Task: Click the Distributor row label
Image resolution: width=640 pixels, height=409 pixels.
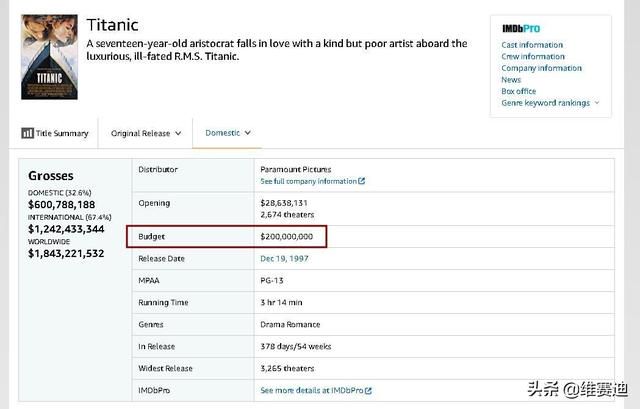Action: [x=158, y=169]
